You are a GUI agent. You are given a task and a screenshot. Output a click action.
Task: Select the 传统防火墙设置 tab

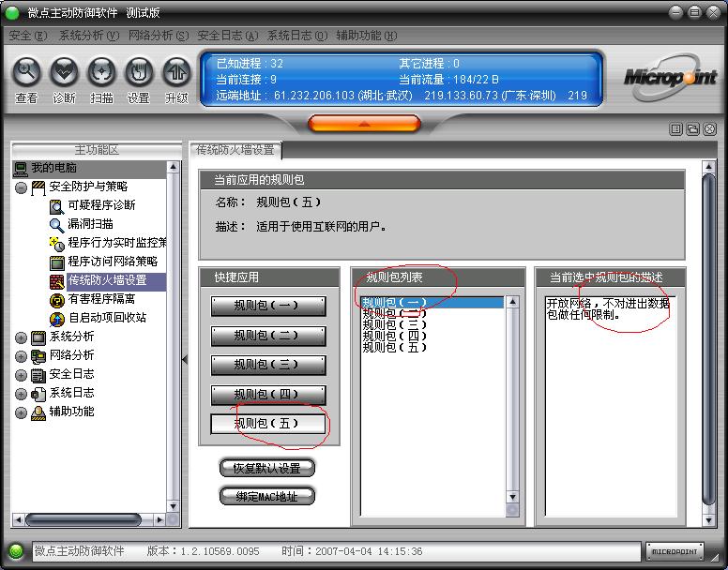(x=235, y=150)
